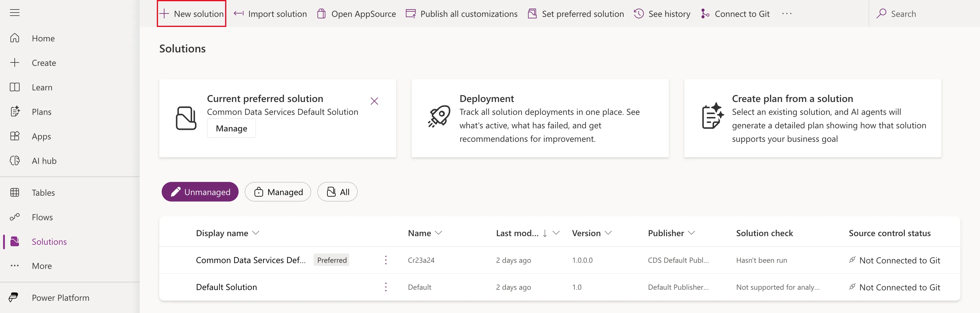The width and height of the screenshot is (980, 313).
Task: Select the All filter pill
Action: [337, 192]
